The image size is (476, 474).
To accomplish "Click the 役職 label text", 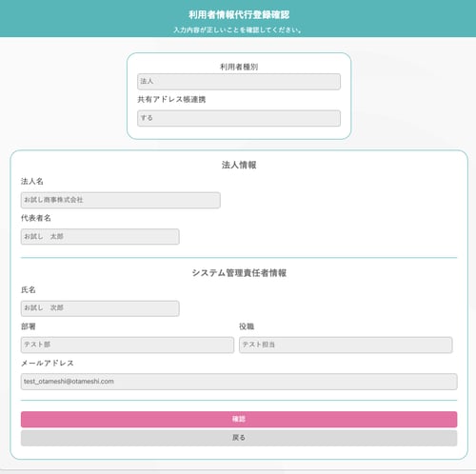I will (247, 326).
